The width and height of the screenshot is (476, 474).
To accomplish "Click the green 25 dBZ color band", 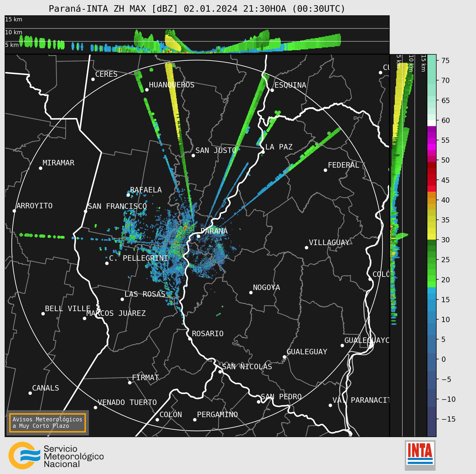I will [432, 260].
